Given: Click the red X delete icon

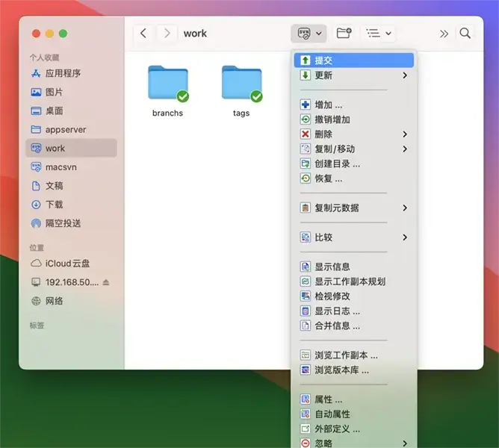Looking at the screenshot, I should tap(306, 134).
